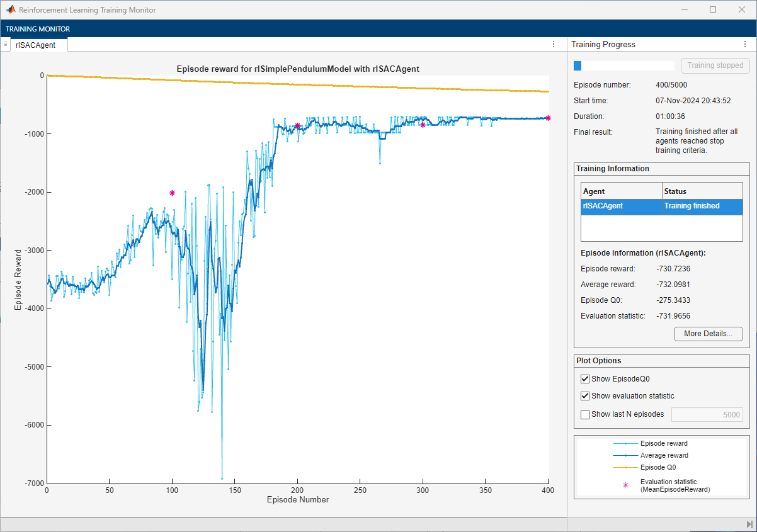Click the training progress bar
This screenshot has height=532, width=757.
623,65
